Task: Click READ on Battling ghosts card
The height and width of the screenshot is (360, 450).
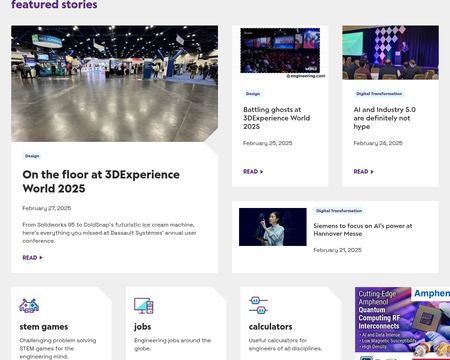Action: click(253, 172)
